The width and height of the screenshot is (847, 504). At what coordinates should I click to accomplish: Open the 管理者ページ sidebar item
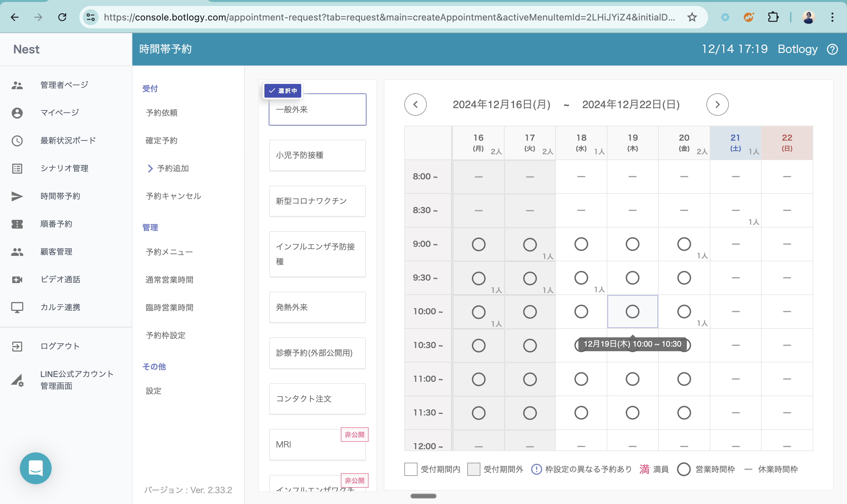(x=64, y=85)
